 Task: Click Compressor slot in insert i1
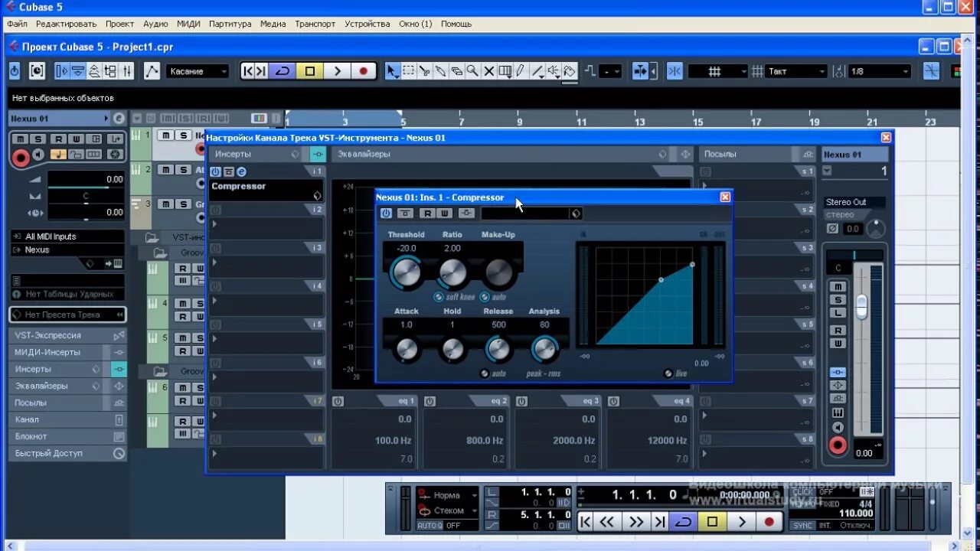[x=266, y=190]
